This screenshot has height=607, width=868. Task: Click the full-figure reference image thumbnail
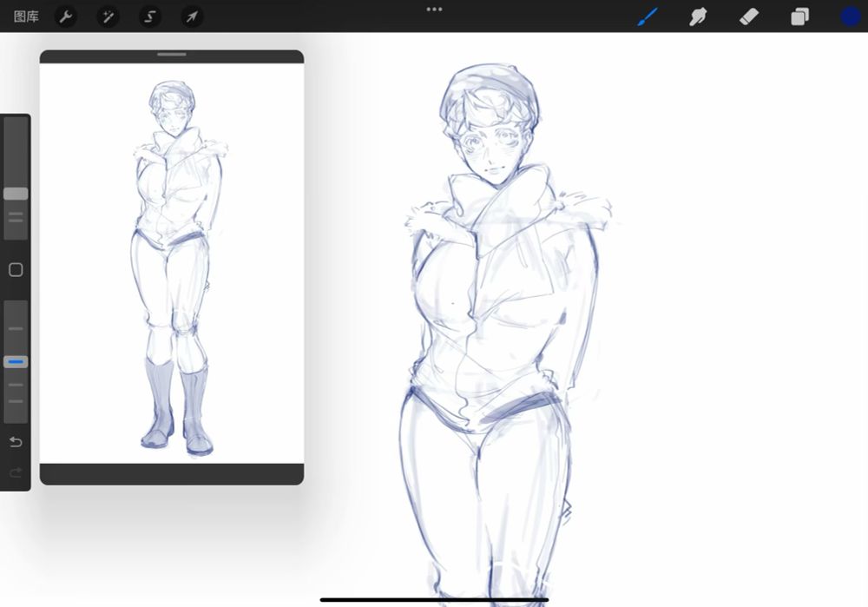[x=172, y=263]
